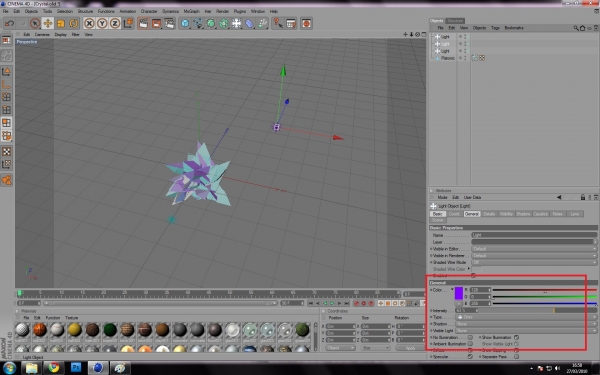Click the checkered texture mode icon in sidebar
Image resolution: width=600 pixels, height=375 pixels.
click(x=7, y=151)
